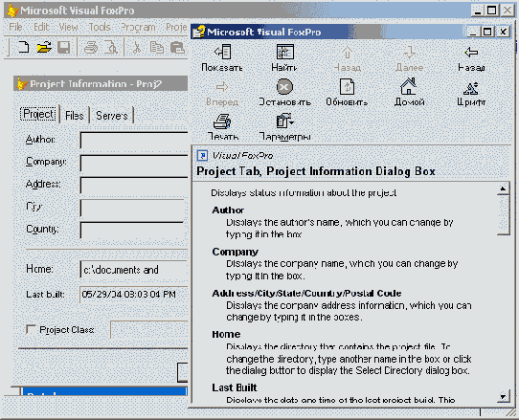The image size is (519, 420).
Task: Click the Address input field
Action: pyautogui.click(x=134, y=186)
